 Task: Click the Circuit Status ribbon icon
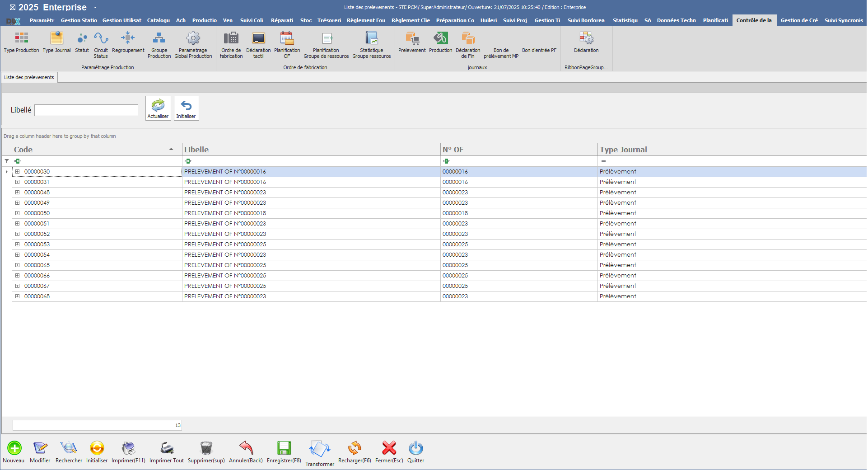tap(101, 38)
